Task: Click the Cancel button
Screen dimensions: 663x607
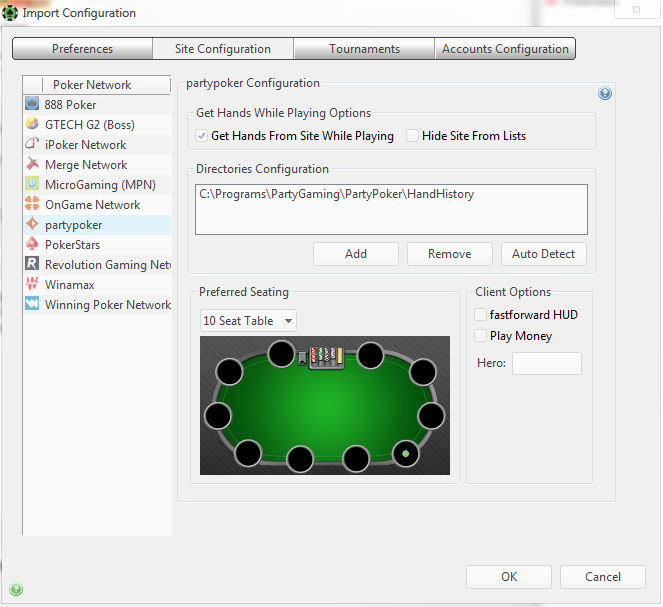Action: coord(603,577)
